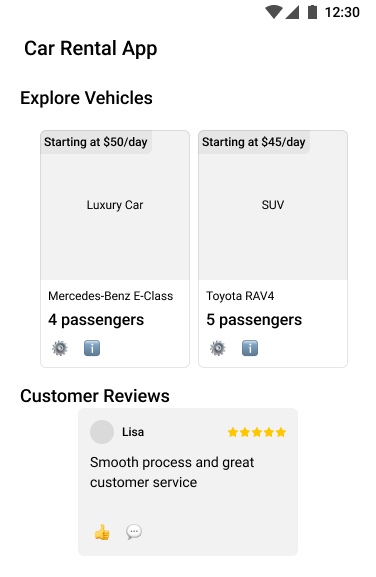376x577 pixels.
Task: Tap the 'Starting at $50/day' price badge
Action: (x=96, y=142)
